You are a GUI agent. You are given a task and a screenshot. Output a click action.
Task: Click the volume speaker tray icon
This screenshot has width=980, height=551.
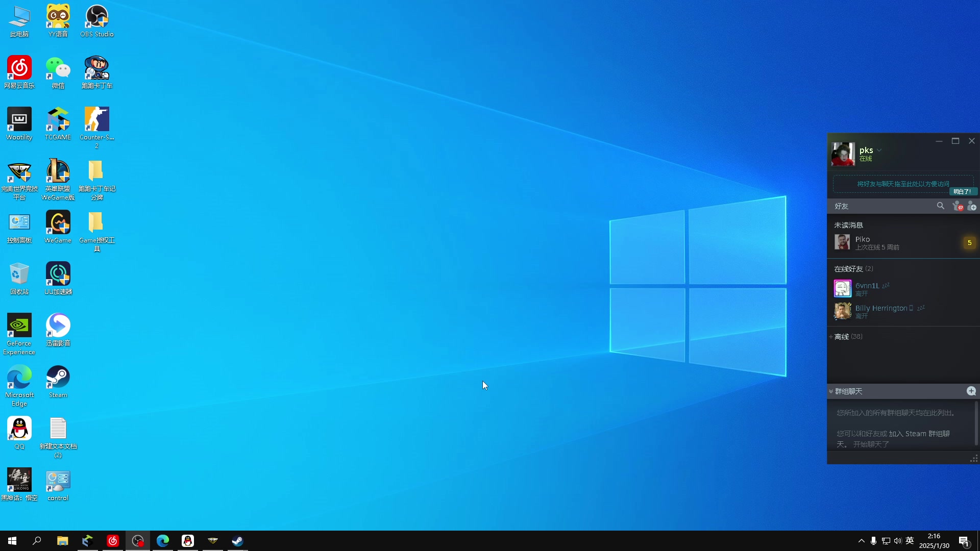[x=898, y=541]
